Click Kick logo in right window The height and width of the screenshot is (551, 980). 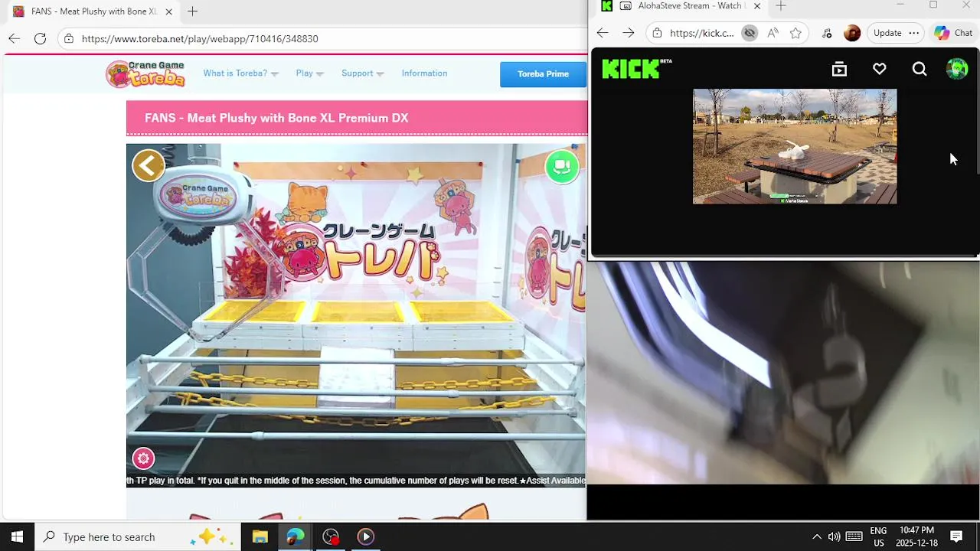coord(636,69)
